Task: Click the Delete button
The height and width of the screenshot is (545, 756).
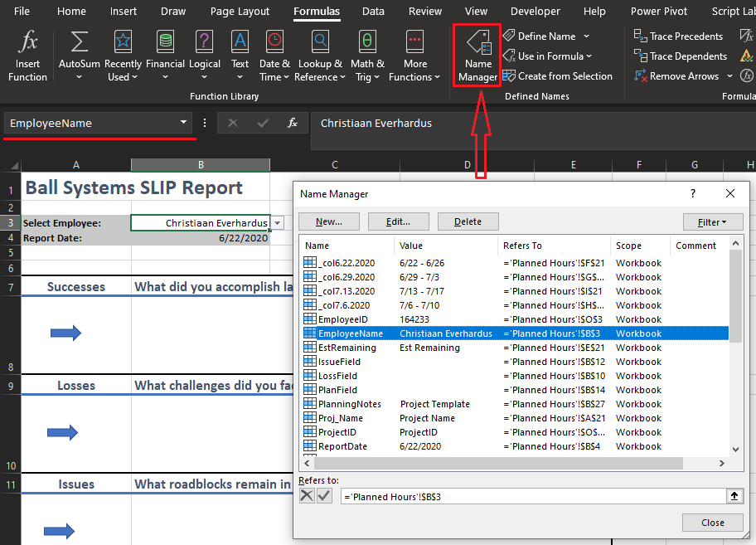Action: coord(468,221)
